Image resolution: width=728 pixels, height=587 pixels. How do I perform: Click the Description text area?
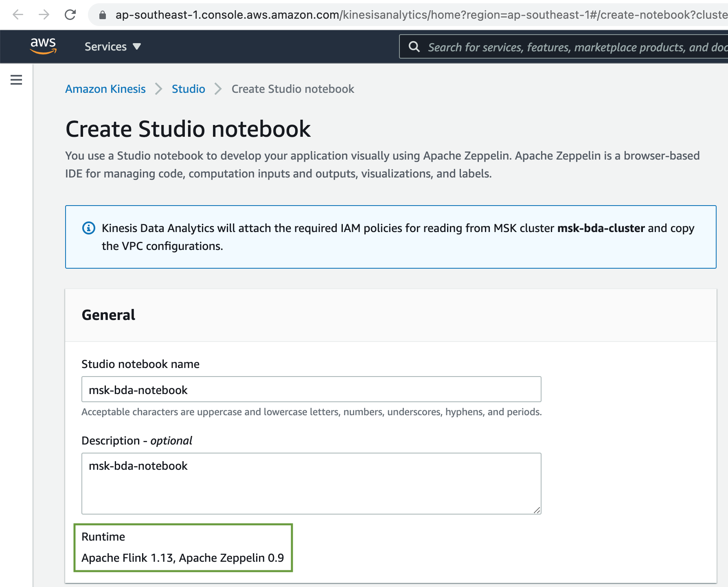pos(311,484)
